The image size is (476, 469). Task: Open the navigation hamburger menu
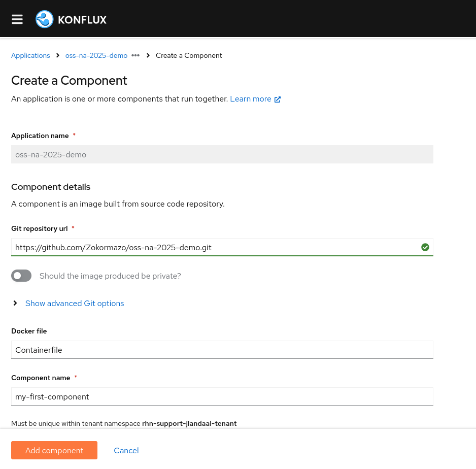click(17, 19)
